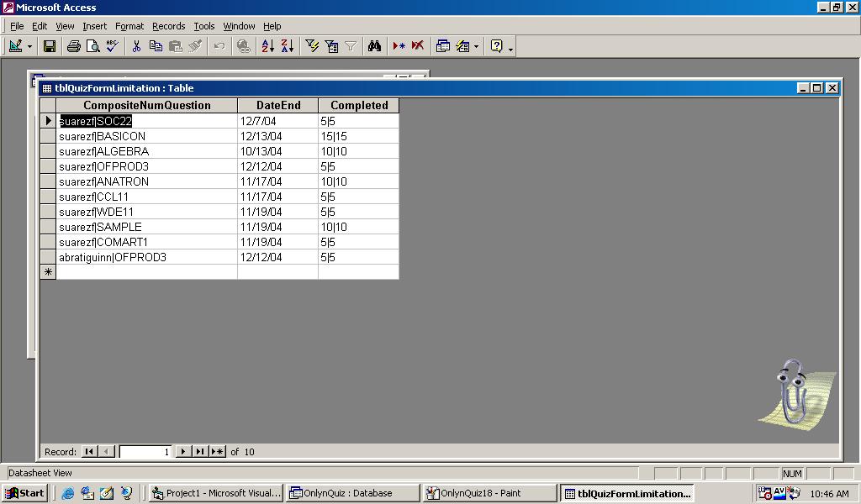Click the Copy icon
Image resolution: width=861 pixels, height=504 pixels.
click(x=156, y=46)
